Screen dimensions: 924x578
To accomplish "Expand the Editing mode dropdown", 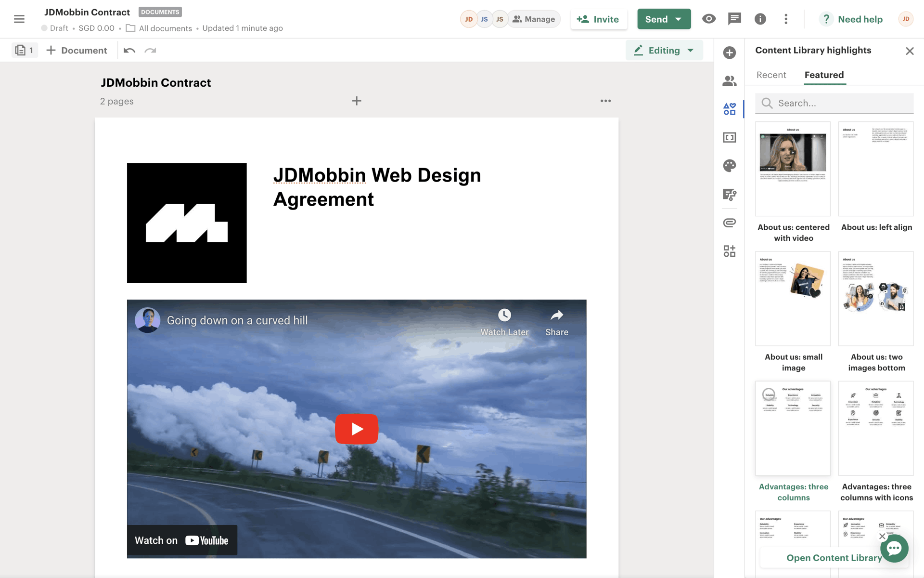I will click(664, 50).
